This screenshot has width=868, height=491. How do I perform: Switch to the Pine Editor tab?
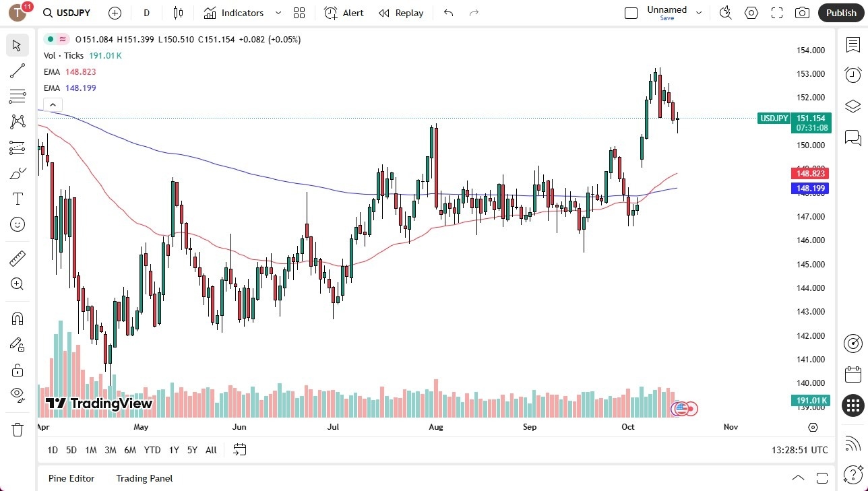[71, 478]
